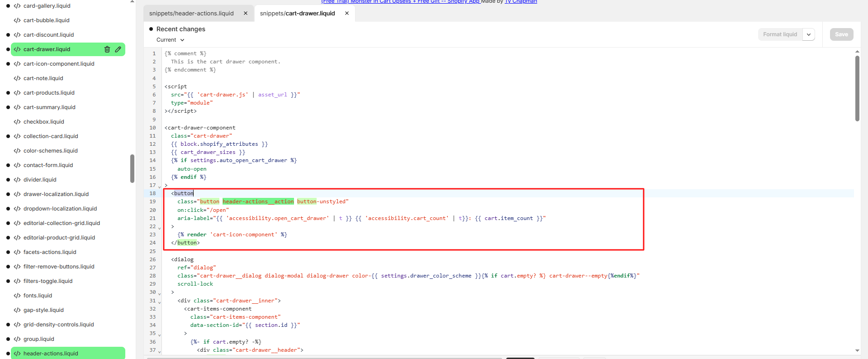Open card-gallery.liquid in the file list

(x=47, y=6)
